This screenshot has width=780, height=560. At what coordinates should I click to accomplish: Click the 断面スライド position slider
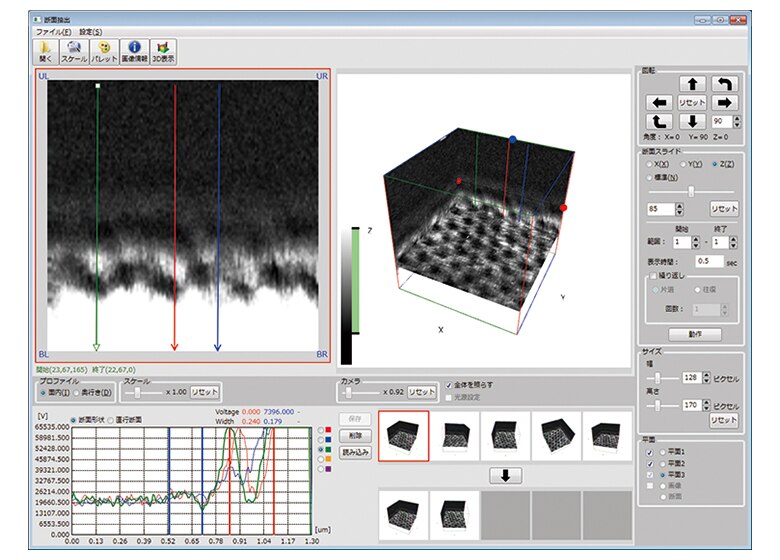pos(691,190)
